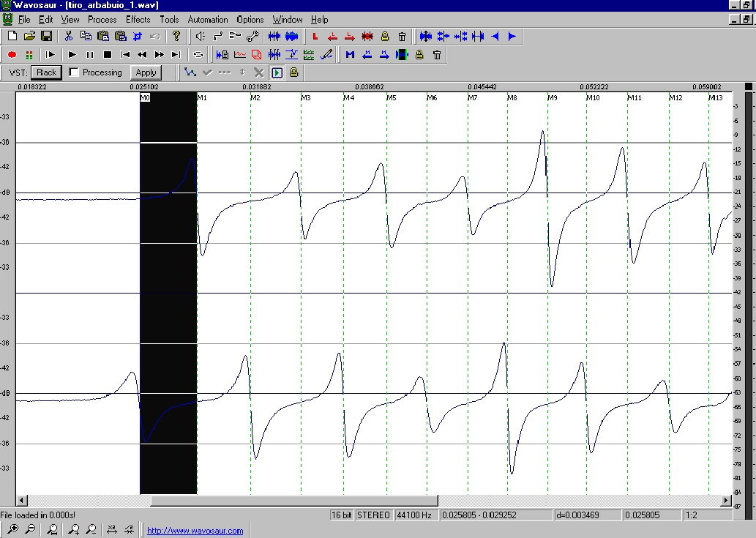
Task: Click the blue right-pointing triangle icon
Action: (x=512, y=36)
